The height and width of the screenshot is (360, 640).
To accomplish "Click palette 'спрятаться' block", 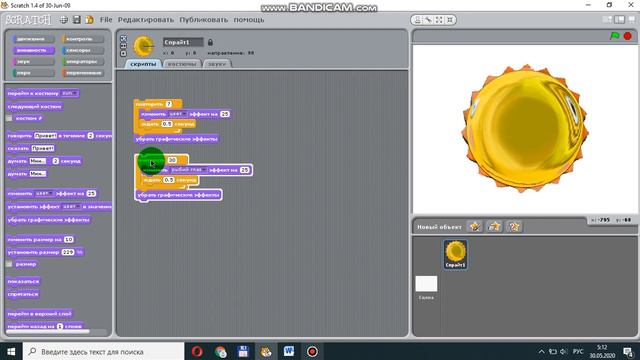I will pos(23,294).
